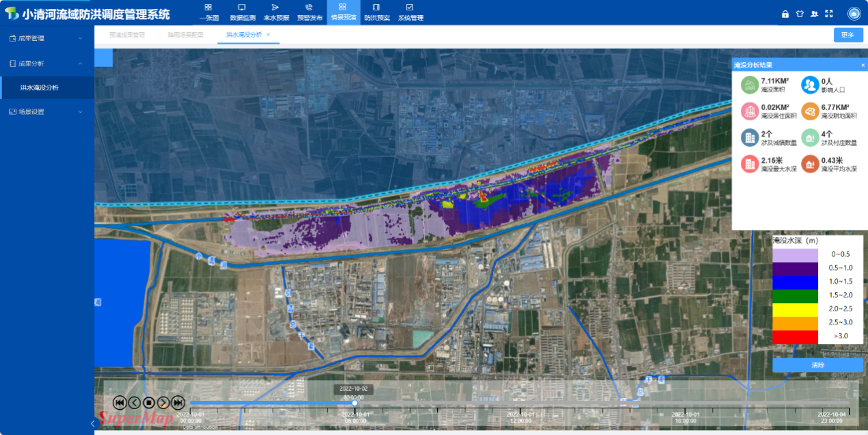Click the user avatar icon
This screenshot has width=868, height=435.
[x=854, y=14]
